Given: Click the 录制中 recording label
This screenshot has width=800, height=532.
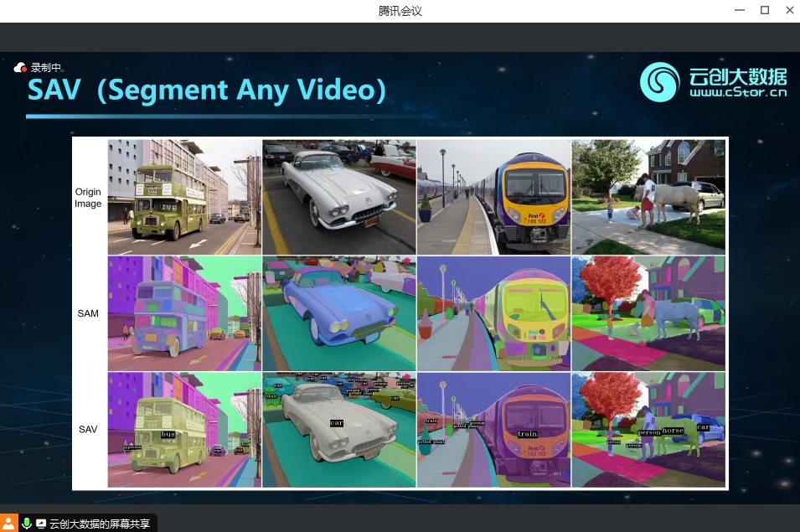Looking at the screenshot, I should coord(46,68).
